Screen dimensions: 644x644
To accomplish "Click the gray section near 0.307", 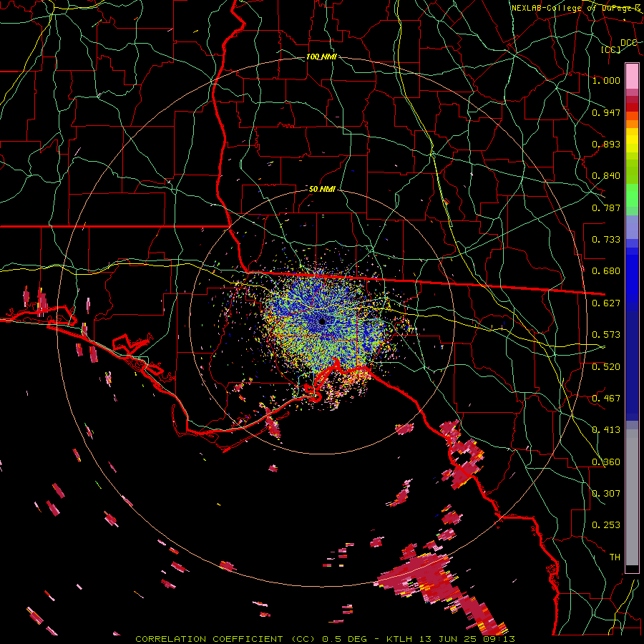I will pyautogui.click(x=632, y=497).
